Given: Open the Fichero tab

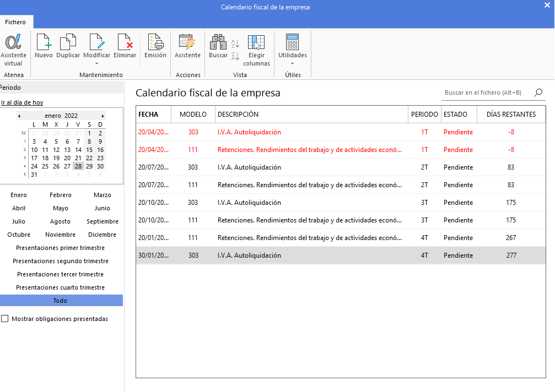Looking at the screenshot, I should coord(15,22).
